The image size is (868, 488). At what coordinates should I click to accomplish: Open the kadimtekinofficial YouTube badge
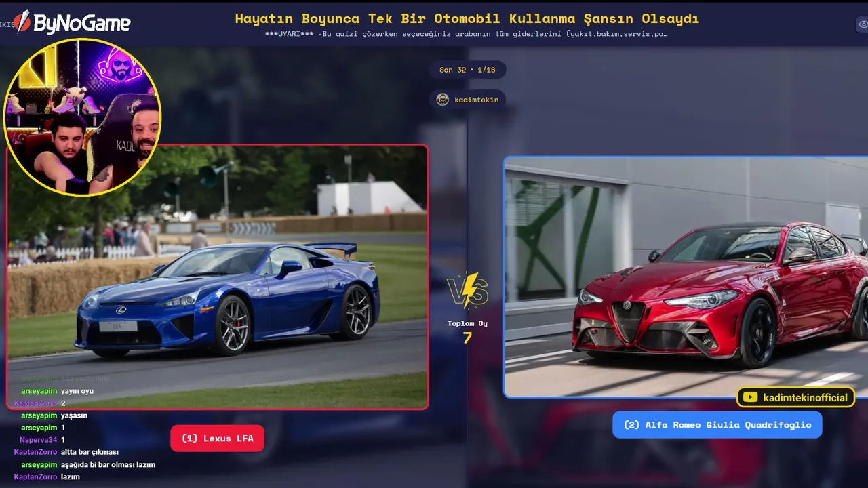pyautogui.click(x=795, y=397)
